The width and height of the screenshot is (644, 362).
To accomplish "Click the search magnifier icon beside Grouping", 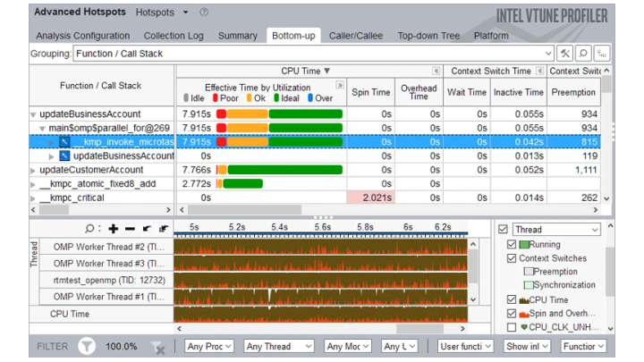I will click(x=582, y=54).
